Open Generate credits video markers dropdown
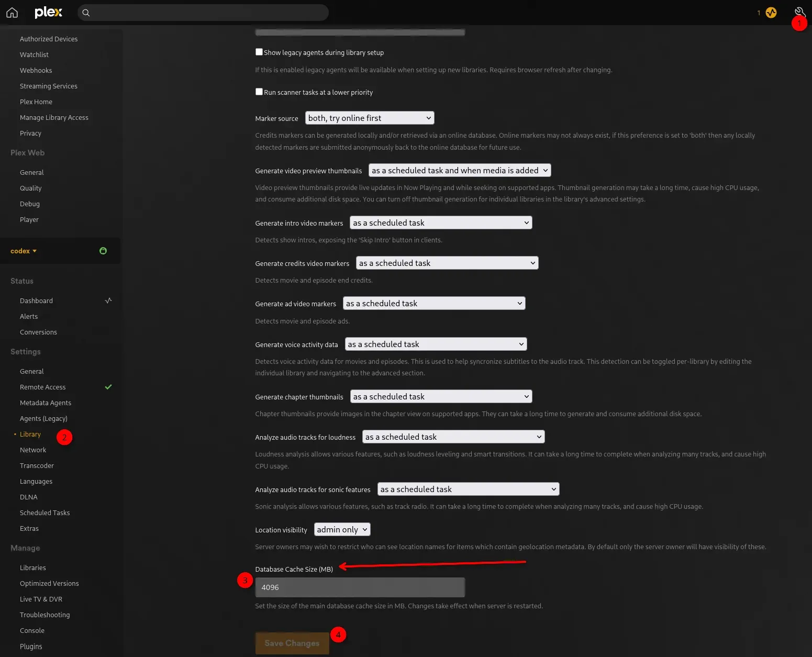The image size is (812, 657). pyautogui.click(x=447, y=263)
